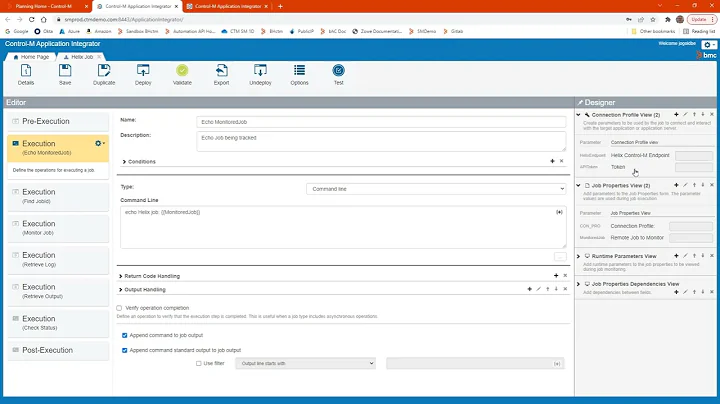
Task: Select the Pre-Execution step
Action: tap(58, 122)
